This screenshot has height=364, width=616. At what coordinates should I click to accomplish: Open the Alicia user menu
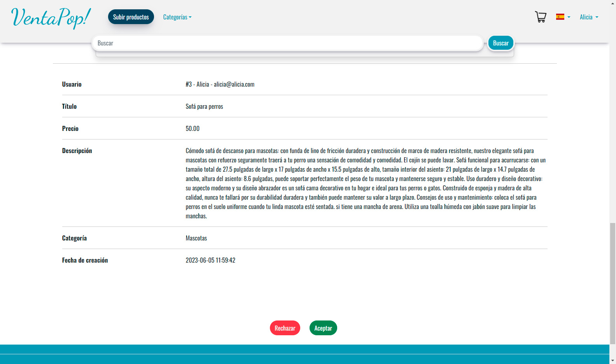[589, 17]
